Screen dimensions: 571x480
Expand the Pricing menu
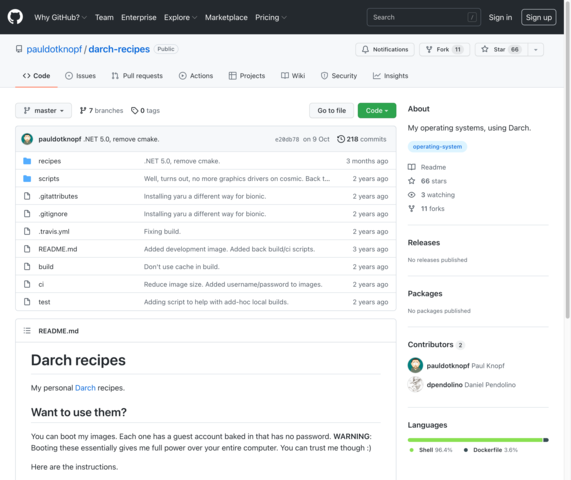click(271, 17)
